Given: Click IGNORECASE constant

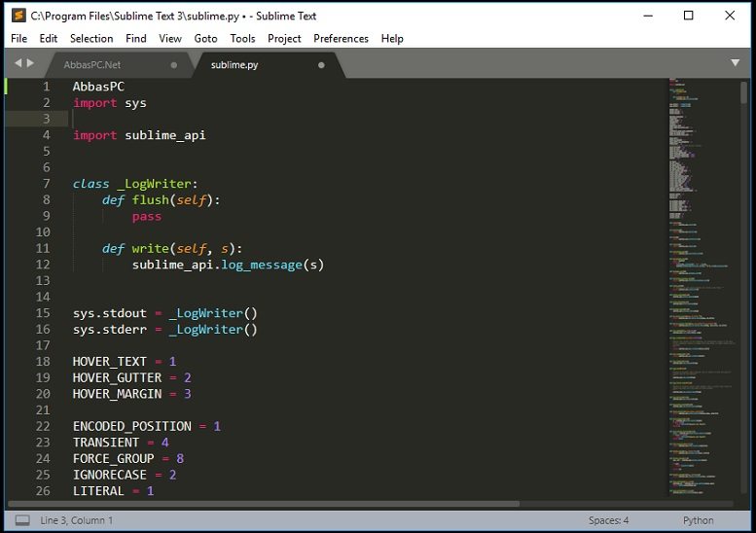Looking at the screenshot, I should [109, 476].
